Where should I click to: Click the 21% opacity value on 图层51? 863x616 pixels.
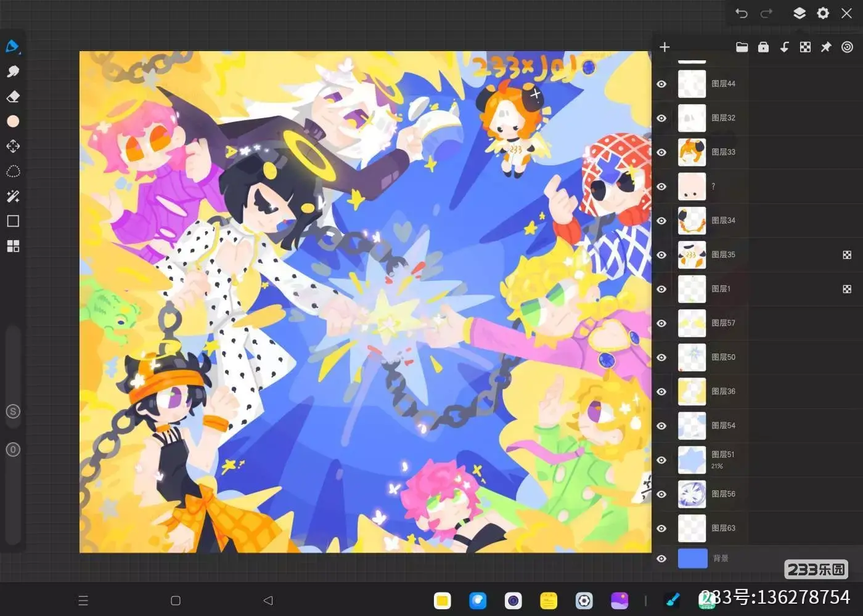(717, 466)
